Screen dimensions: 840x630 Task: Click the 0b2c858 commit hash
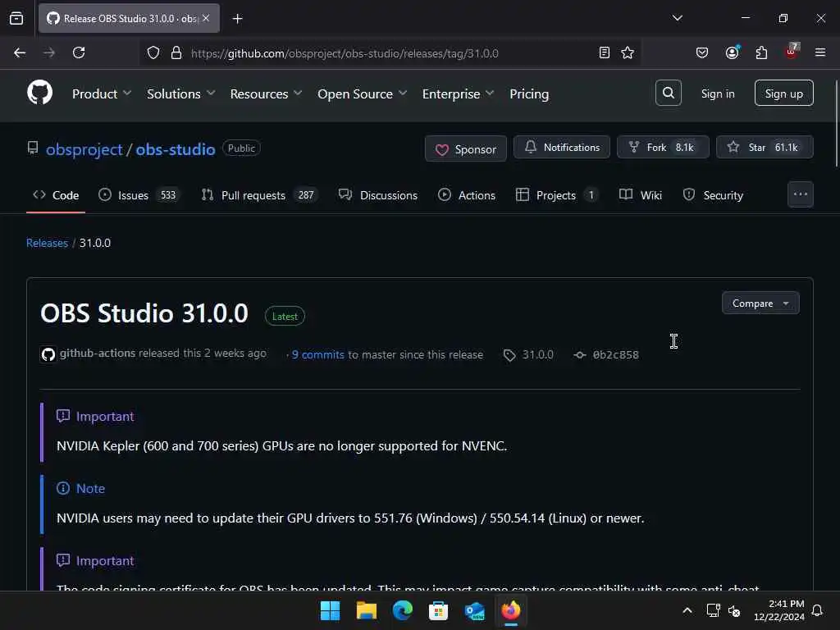point(615,354)
